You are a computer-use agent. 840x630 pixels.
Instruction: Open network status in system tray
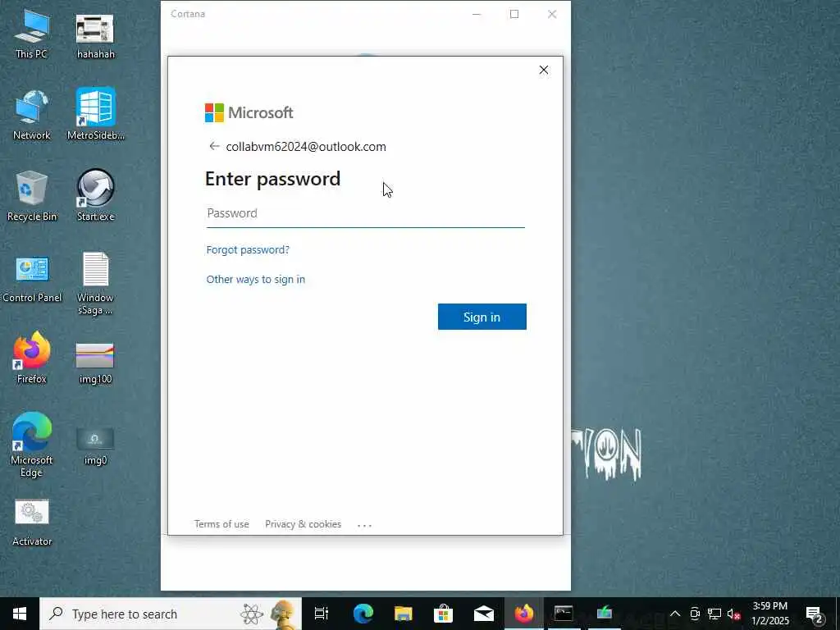click(714, 614)
